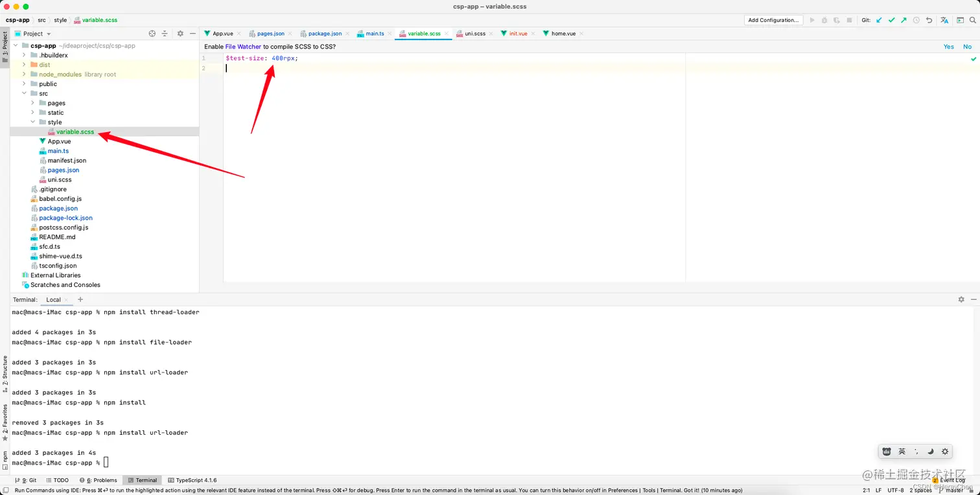Toggle the Favorites side tool window
Image resolution: width=980 pixels, height=495 pixels.
pos(5,422)
